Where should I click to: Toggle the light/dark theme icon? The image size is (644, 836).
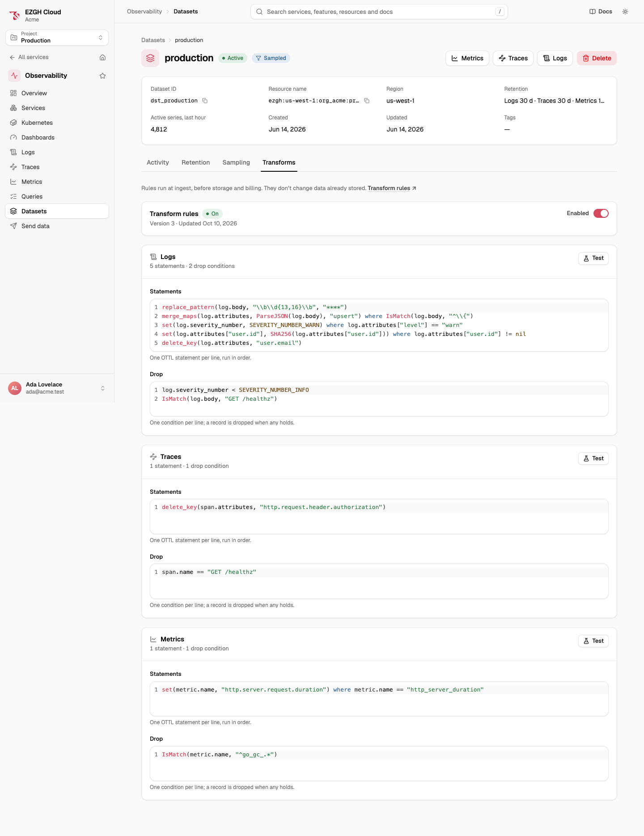(x=625, y=12)
